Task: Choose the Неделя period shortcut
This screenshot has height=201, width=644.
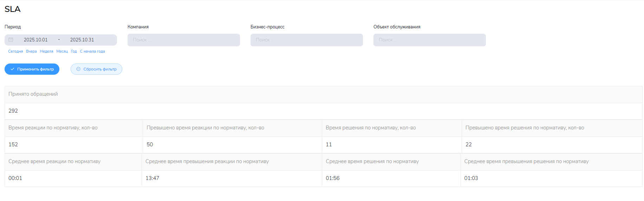Action: pyautogui.click(x=47, y=52)
